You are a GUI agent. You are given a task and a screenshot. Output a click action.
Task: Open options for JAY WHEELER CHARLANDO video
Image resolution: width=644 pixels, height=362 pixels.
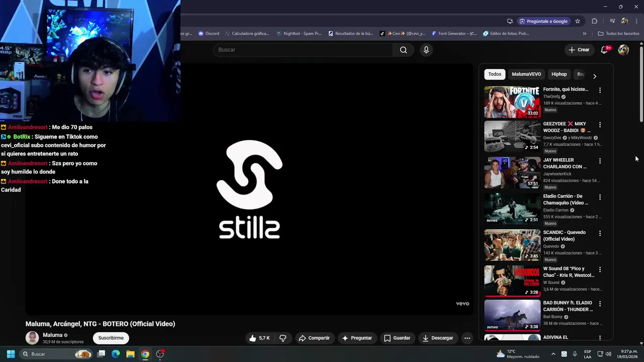click(600, 161)
